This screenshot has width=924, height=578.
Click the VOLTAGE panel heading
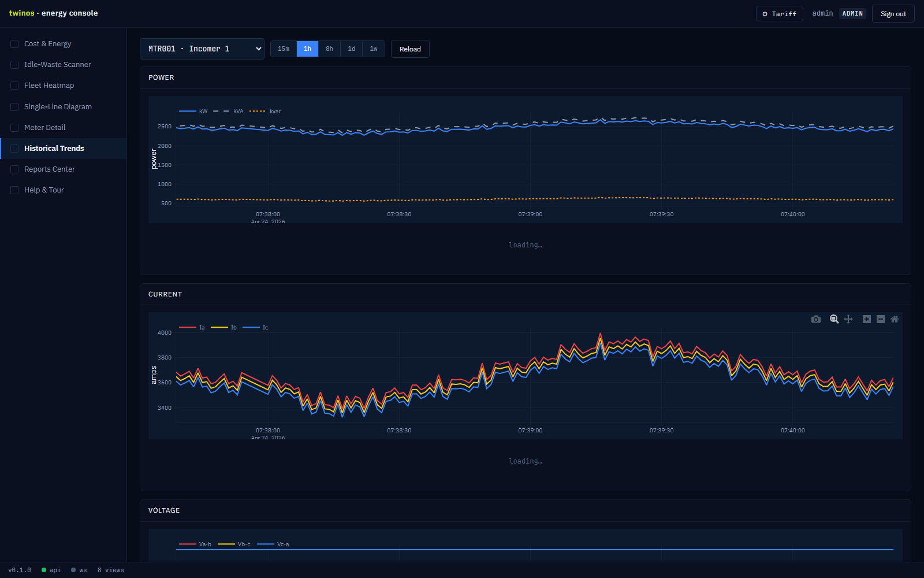(164, 510)
